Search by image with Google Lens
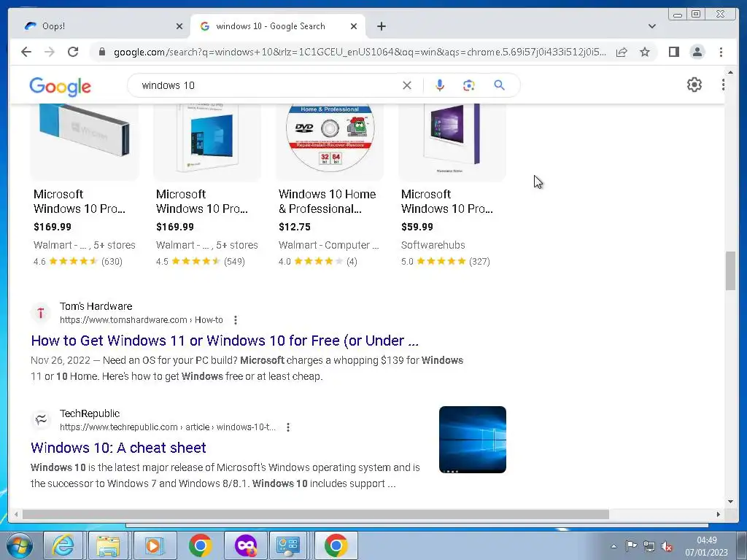Screen dimensions: 747x560 469,85
